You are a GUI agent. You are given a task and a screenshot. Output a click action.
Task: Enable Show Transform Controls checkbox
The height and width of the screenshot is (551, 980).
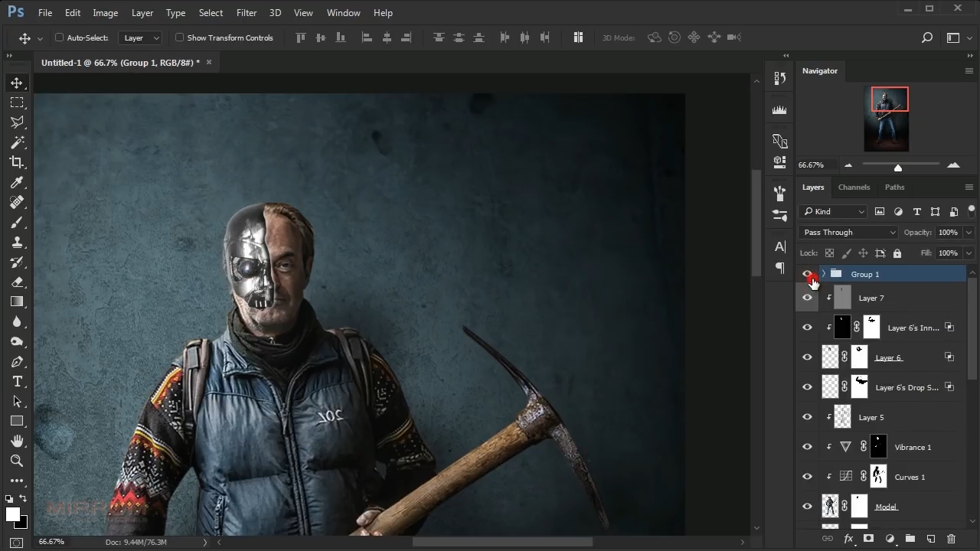coord(179,37)
